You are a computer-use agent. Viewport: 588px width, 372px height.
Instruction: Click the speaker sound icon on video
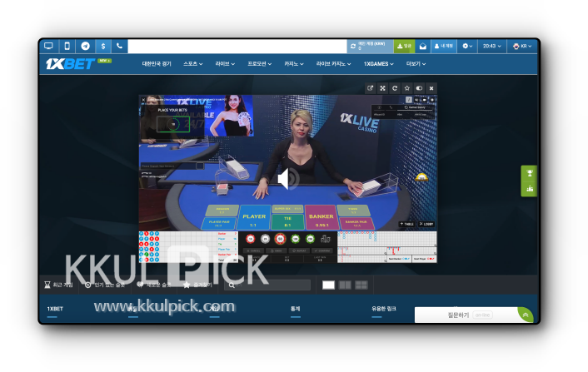pos(288,179)
